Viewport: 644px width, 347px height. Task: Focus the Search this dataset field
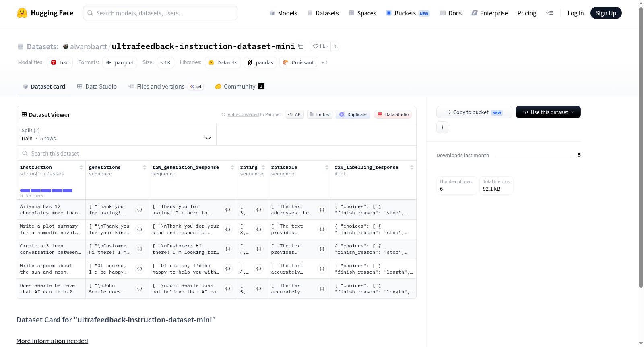tap(217, 153)
